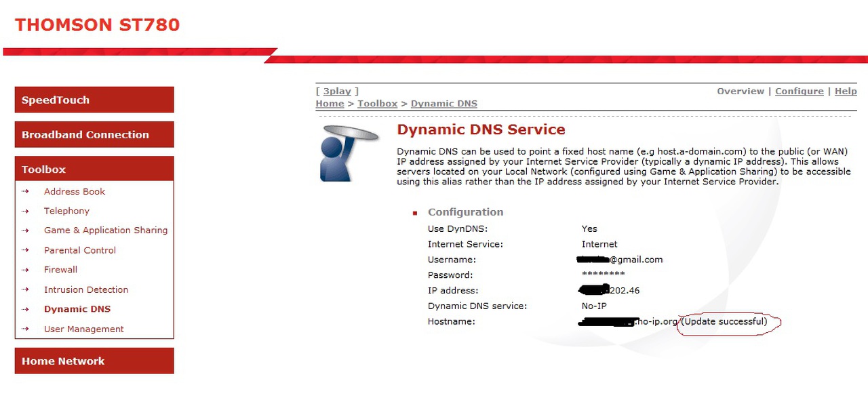Open Parental Control page
The height and width of the screenshot is (404, 868).
tap(80, 250)
